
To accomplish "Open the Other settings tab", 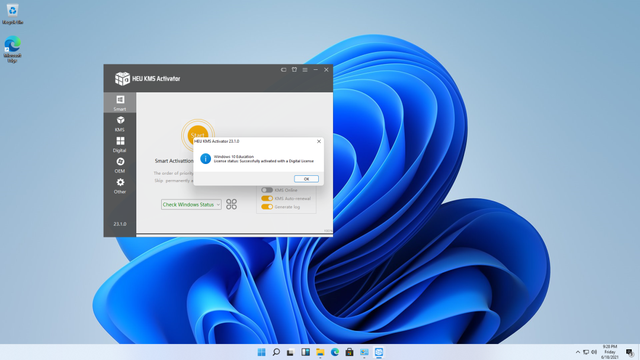I will pyautogui.click(x=120, y=186).
